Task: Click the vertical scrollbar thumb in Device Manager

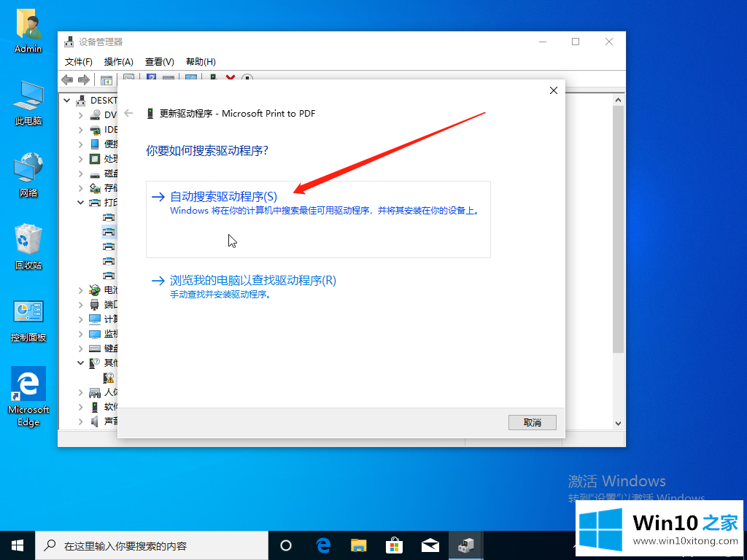Action: (618, 228)
